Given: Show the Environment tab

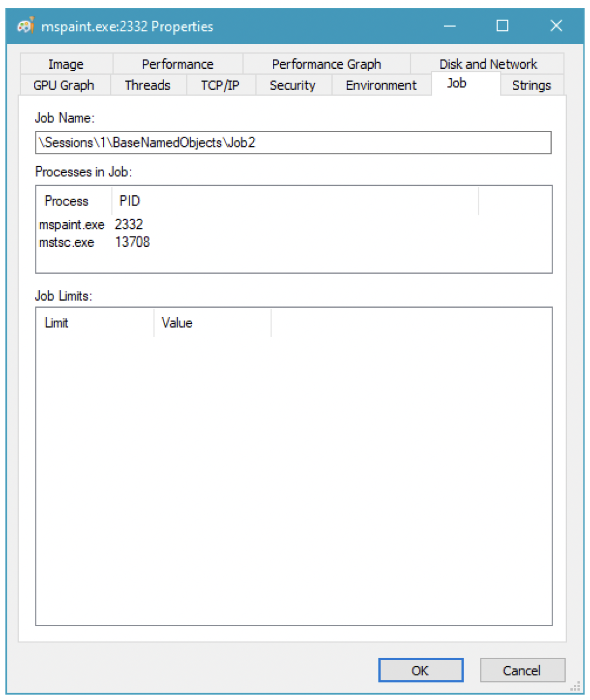Looking at the screenshot, I should [381, 85].
